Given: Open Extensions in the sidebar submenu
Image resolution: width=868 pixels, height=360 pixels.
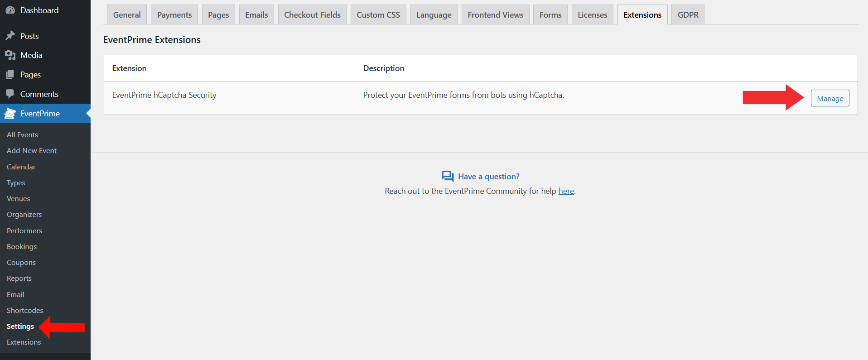Looking at the screenshot, I should [24, 342].
